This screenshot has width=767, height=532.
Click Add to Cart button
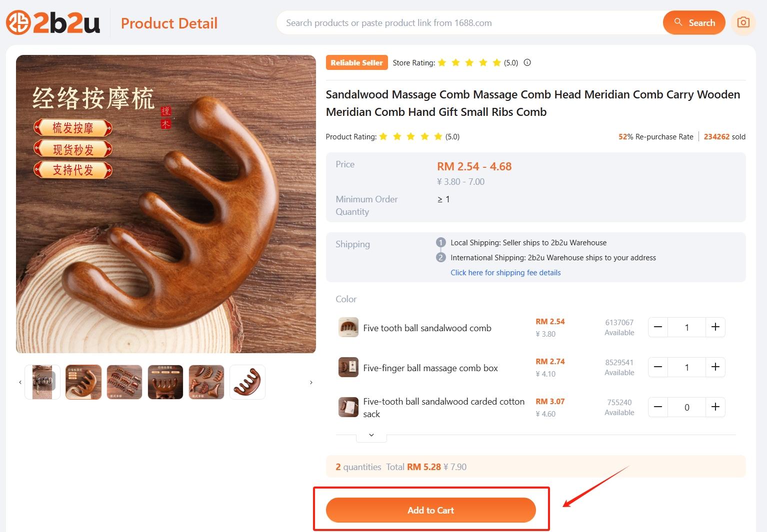point(430,510)
